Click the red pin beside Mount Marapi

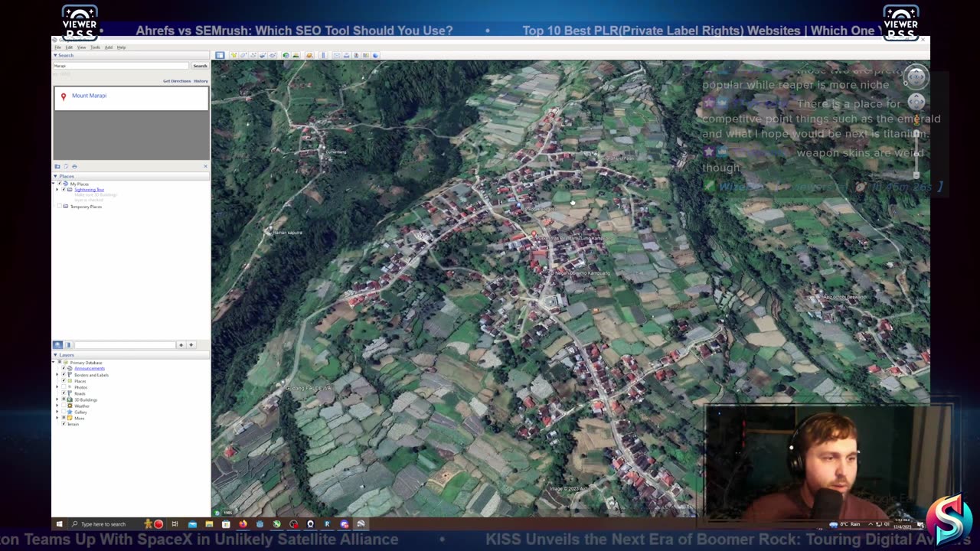click(x=64, y=96)
